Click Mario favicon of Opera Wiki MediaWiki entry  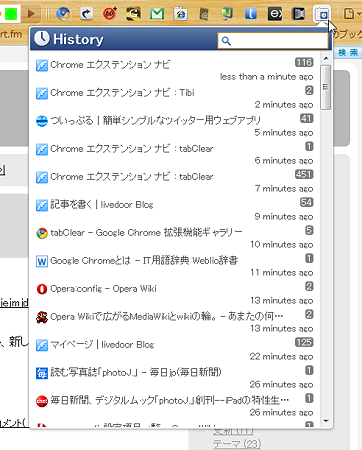tap(42, 317)
